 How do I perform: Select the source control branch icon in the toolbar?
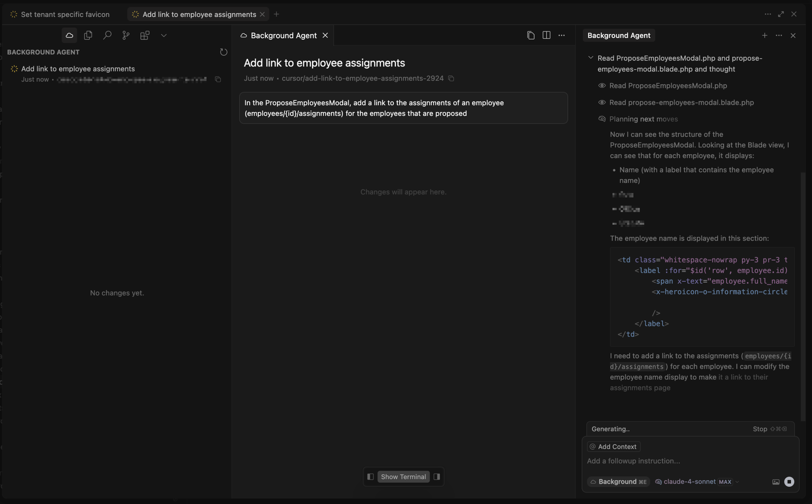[126, 35]
